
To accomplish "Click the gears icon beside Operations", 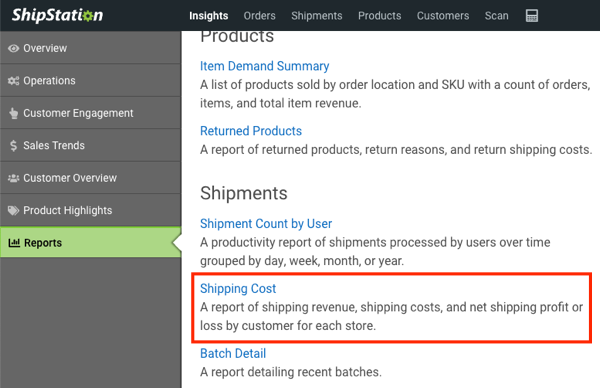I will (13, 81).
